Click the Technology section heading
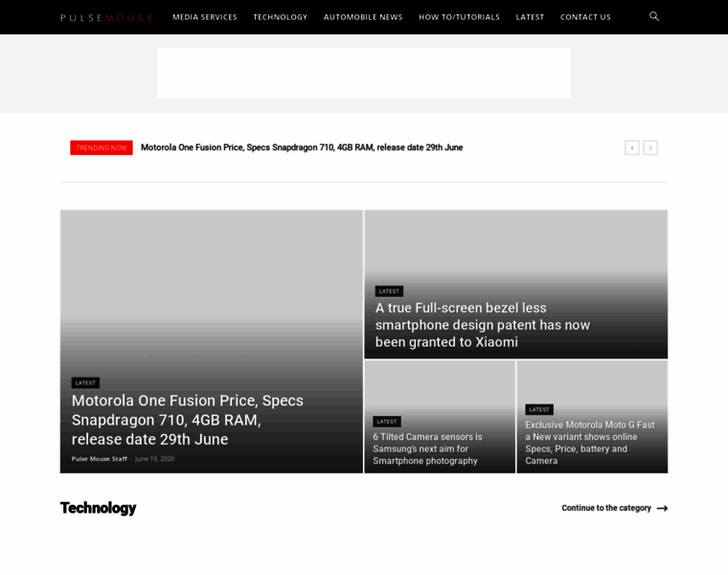Image resolution: width=728 pixels, height=575 pixels. [99, 508]
